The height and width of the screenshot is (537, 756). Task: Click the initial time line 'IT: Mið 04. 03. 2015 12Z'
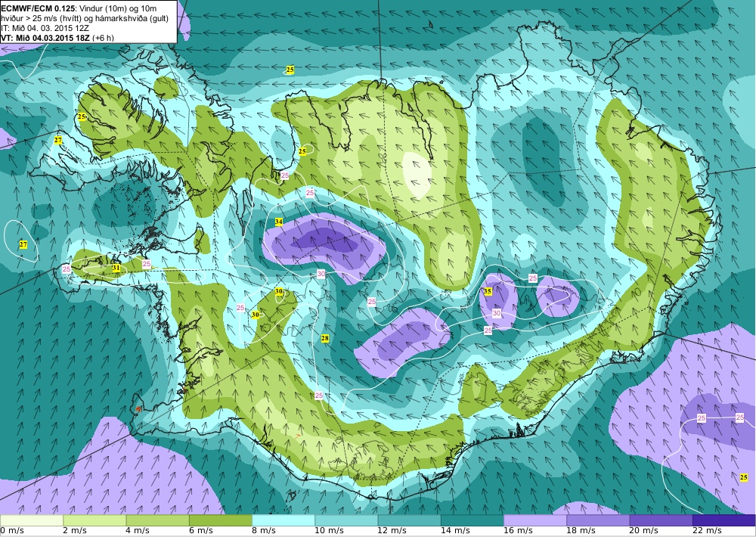pos(45,28)
